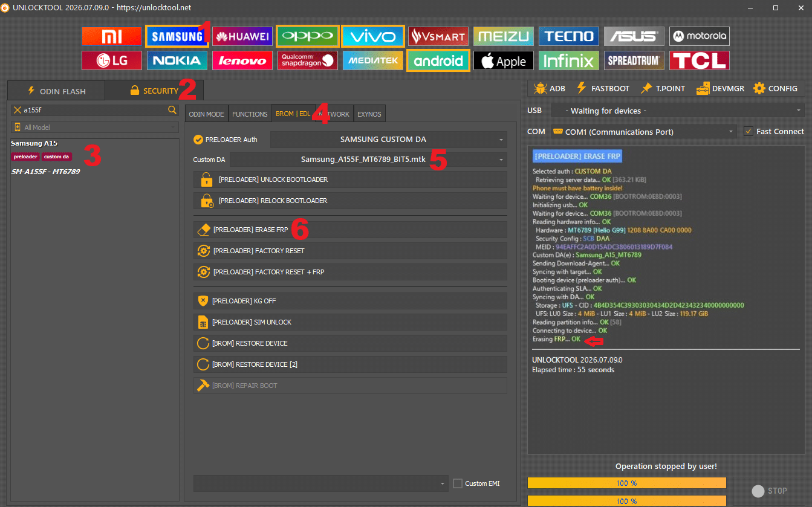Open the Nokia brand section
This screenshot has width=812, height=507.
(x=177, y=60)
